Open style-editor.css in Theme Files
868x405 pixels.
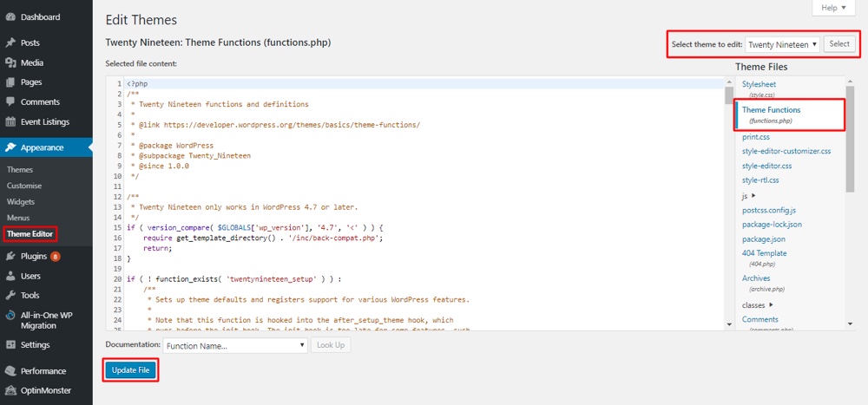pyautogui.click(x=766, y=166)
